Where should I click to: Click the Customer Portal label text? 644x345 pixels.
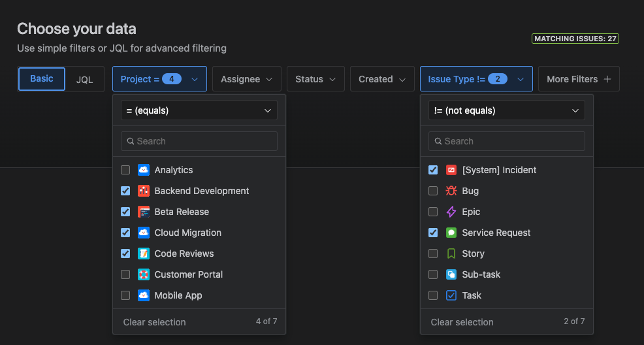(x=189, y=274)
